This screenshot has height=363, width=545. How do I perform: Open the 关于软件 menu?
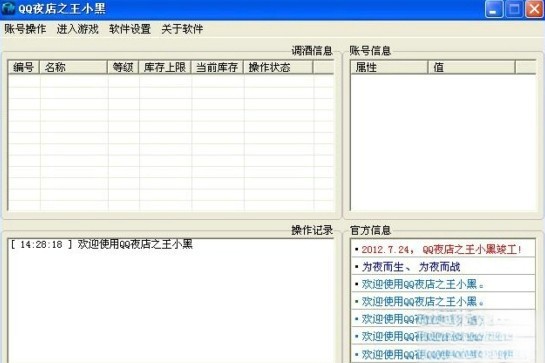point(182,29)
